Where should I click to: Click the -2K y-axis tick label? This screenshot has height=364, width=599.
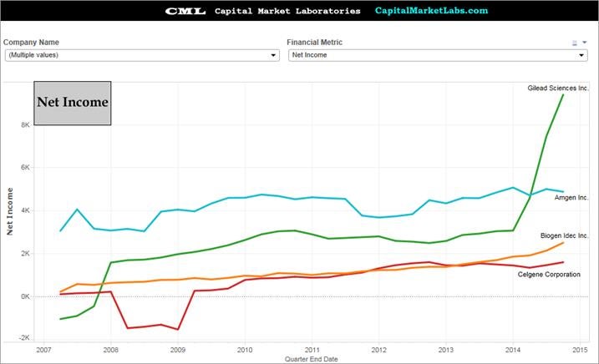[24, 337]
